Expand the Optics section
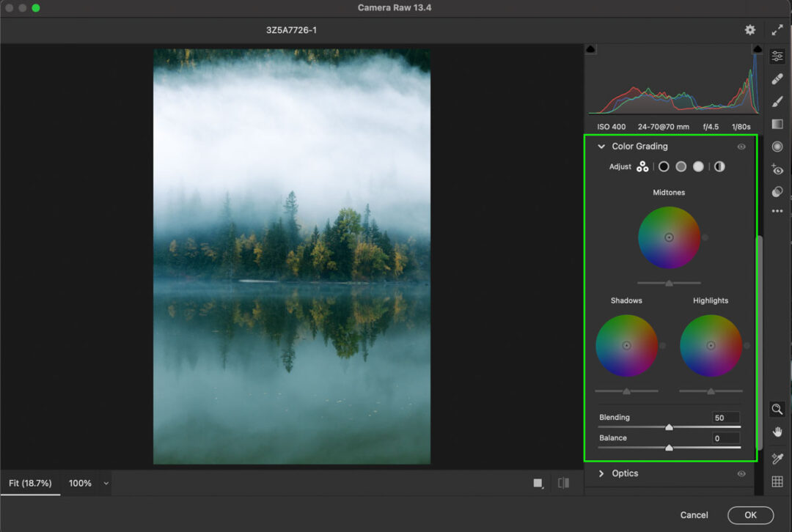The width and height of the screenshot is (792, 532). click(x=601, y=473)
